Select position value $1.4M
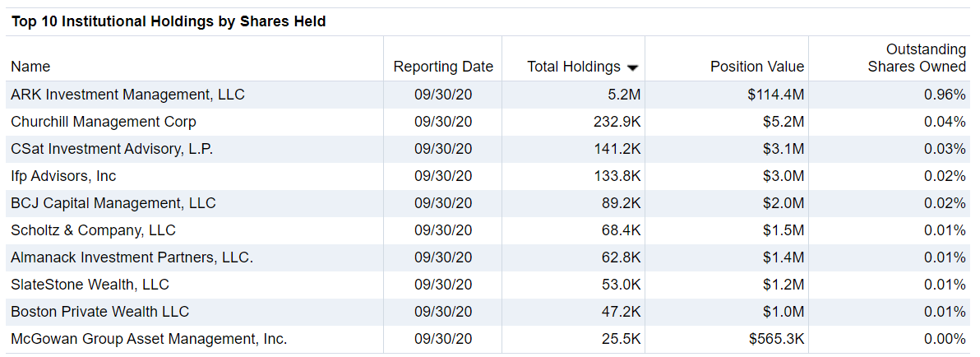The height and width of the screenshot is (357, 980). pyautogui.click(x=784, y=257)
